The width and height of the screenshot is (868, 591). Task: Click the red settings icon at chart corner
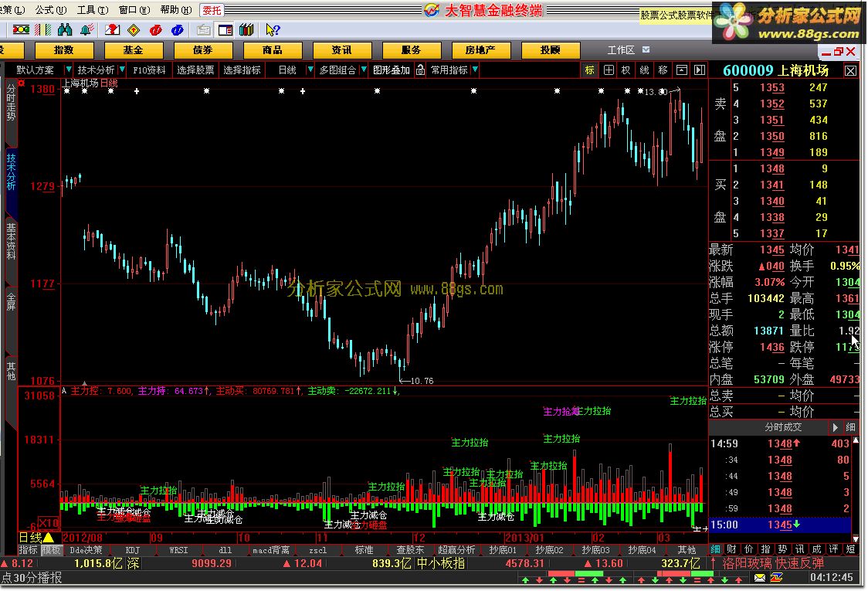pos(21,83)
